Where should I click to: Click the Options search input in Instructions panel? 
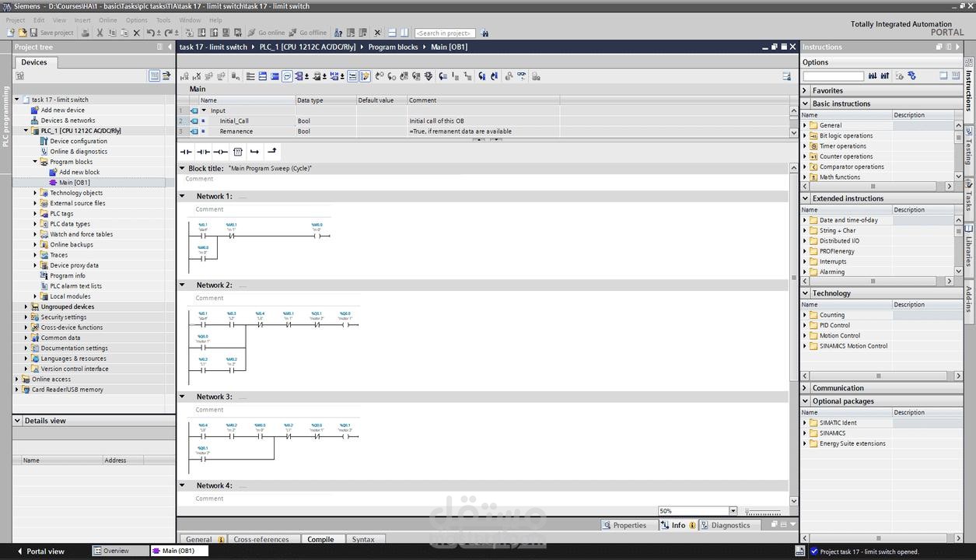(x=833, y=75)
